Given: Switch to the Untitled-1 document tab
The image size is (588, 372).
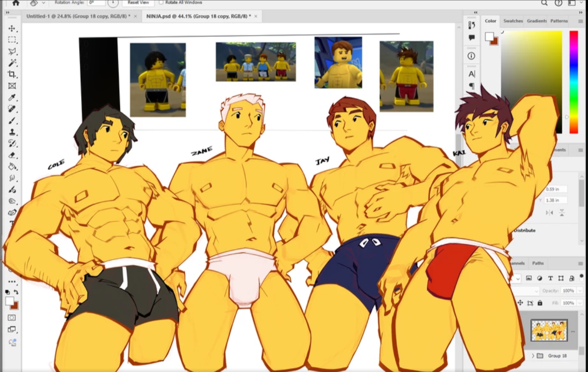Looking at the screenshot, I should [78, 16].
